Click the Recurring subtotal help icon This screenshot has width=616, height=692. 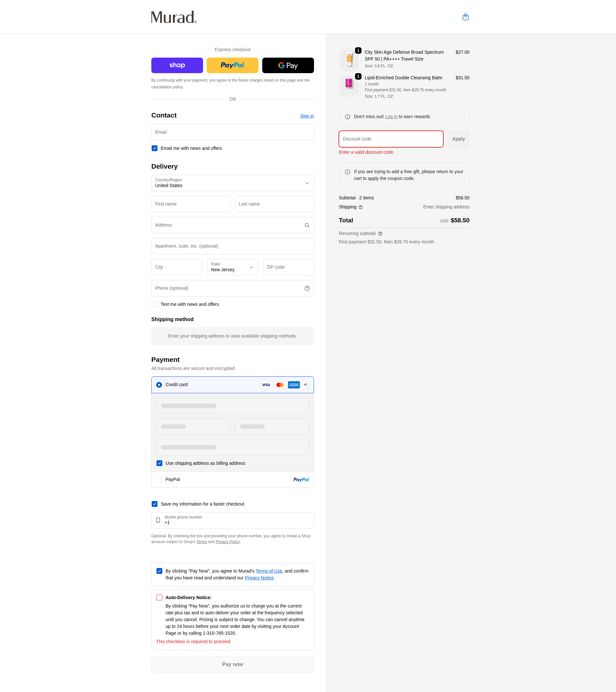point(380,234)
